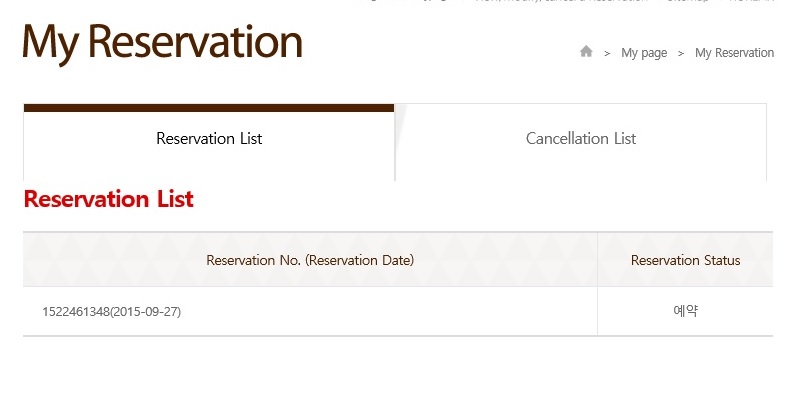Click the empty space in the reservation row
The image size is (802, 419).
click(x=400, y=312)
